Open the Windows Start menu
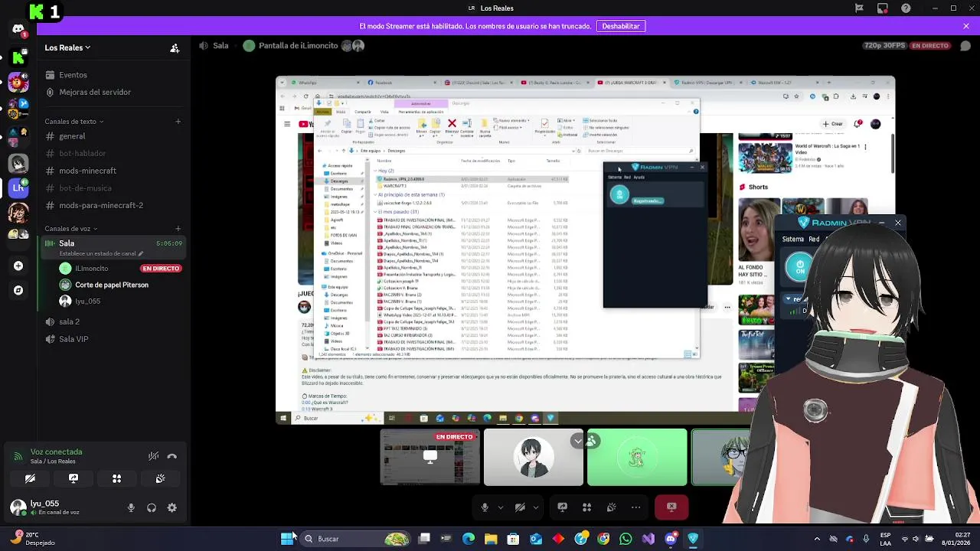The width and height of the screenshot is (980, 551). tap(287, 539)
